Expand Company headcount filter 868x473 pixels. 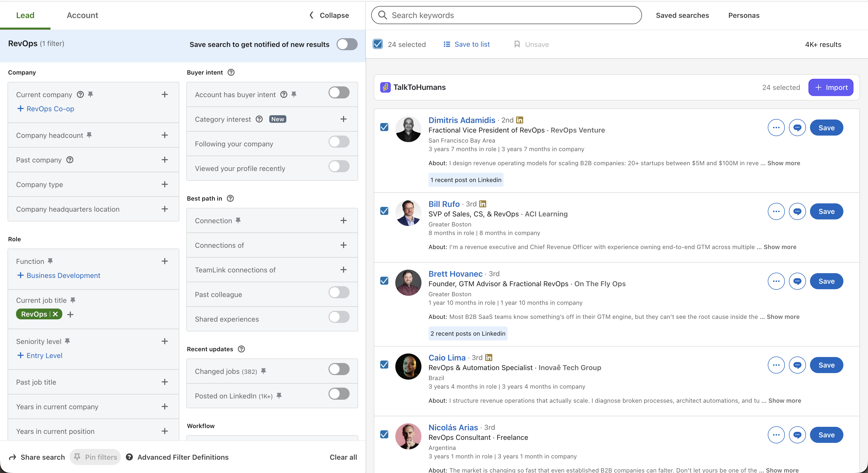165,135
